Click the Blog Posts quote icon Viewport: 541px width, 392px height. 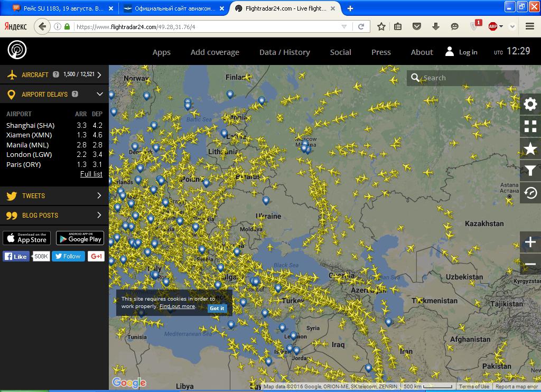coord(12,216)
